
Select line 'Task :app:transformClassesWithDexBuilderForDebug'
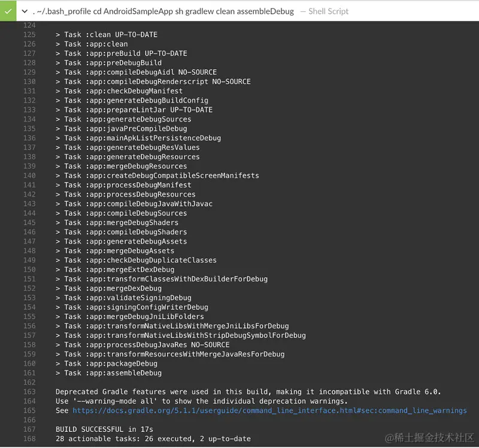[x=162, y=279]
